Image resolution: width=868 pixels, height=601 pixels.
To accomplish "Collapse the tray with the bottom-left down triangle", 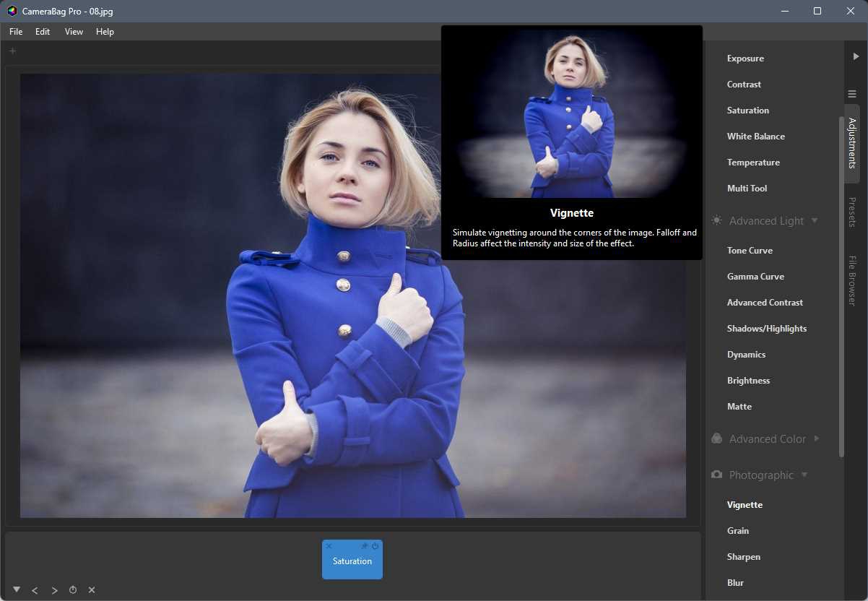I will 17,589.
